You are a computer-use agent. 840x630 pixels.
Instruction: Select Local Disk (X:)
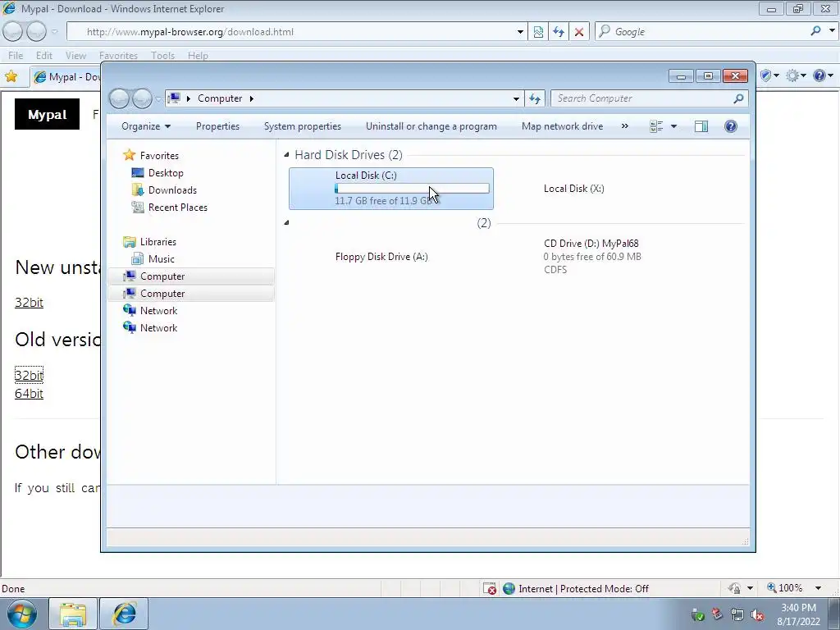[x=573, y=189]
